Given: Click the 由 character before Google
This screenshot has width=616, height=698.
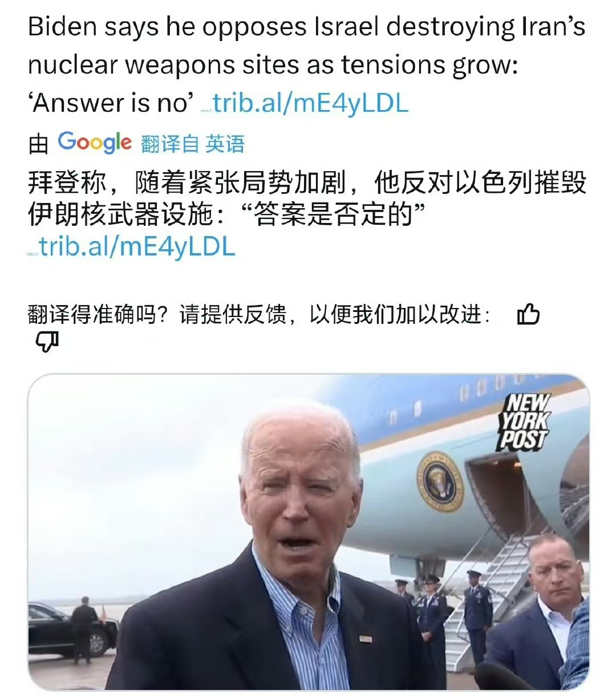Looking at the screenshot, I should [x=38, y=144].
